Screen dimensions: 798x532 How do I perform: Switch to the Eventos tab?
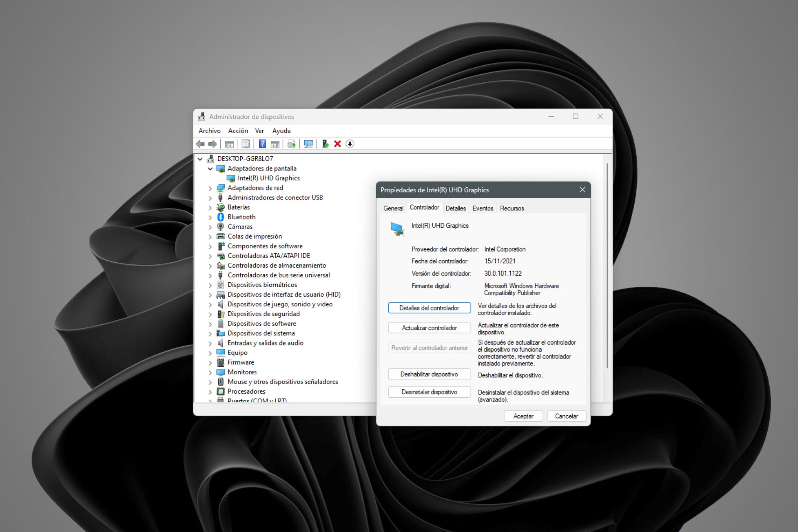pyautogui.click(x=483, y=208)
